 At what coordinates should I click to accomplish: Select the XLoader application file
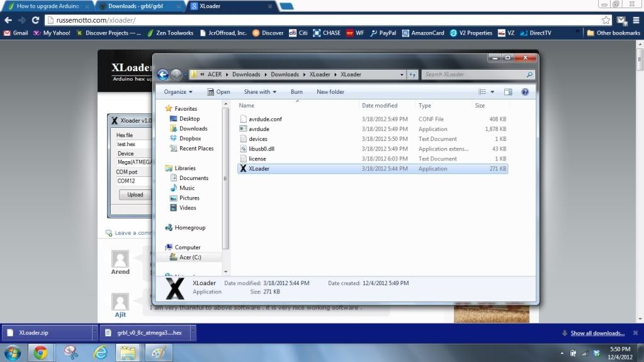pyautogui.click(x=373, y=169)
